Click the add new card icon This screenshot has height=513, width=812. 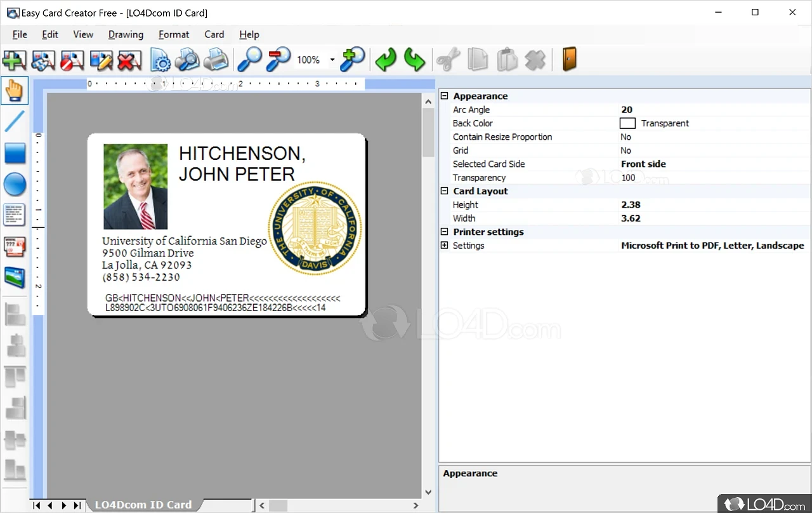14,60
